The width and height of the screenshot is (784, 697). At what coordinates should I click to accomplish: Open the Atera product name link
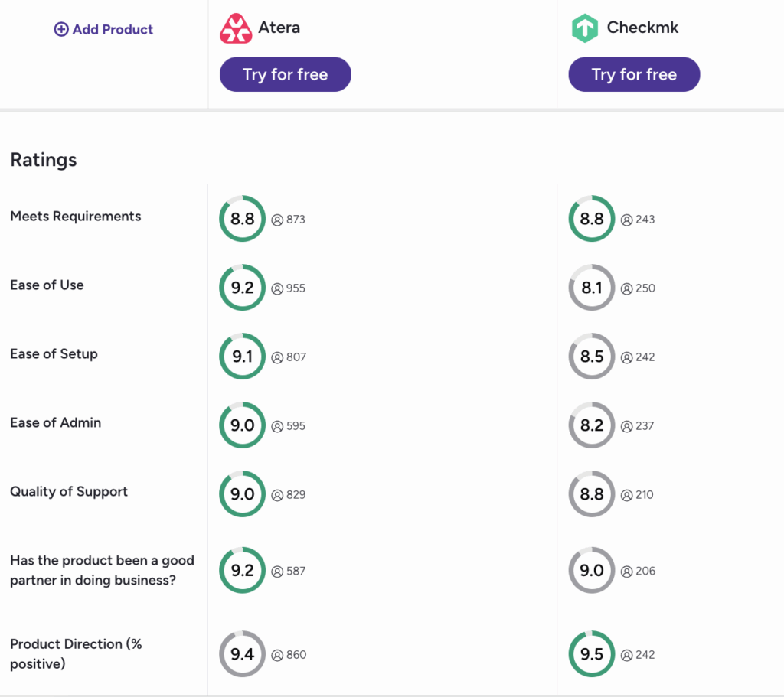(x=279, y=28)
